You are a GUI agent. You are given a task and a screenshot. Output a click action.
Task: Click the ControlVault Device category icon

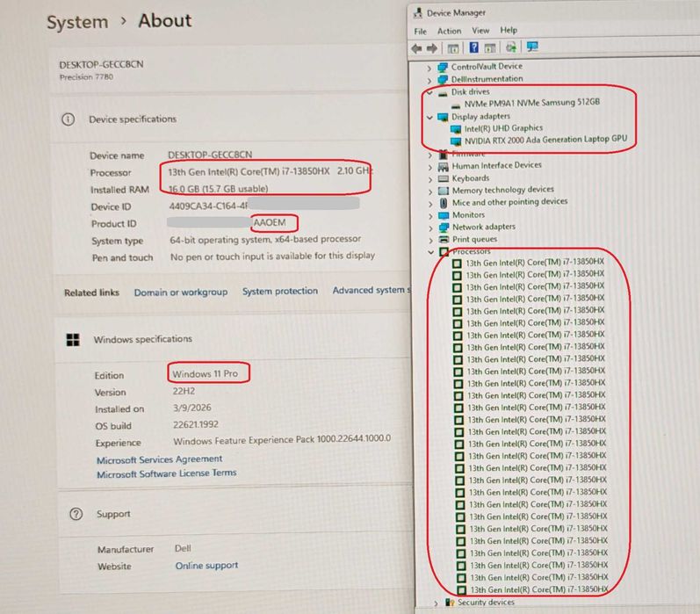pyautogui.click(x=443, y=68)
